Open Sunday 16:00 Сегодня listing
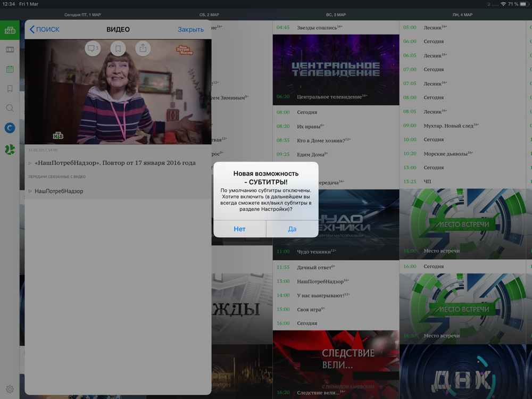 pos(336,323)
